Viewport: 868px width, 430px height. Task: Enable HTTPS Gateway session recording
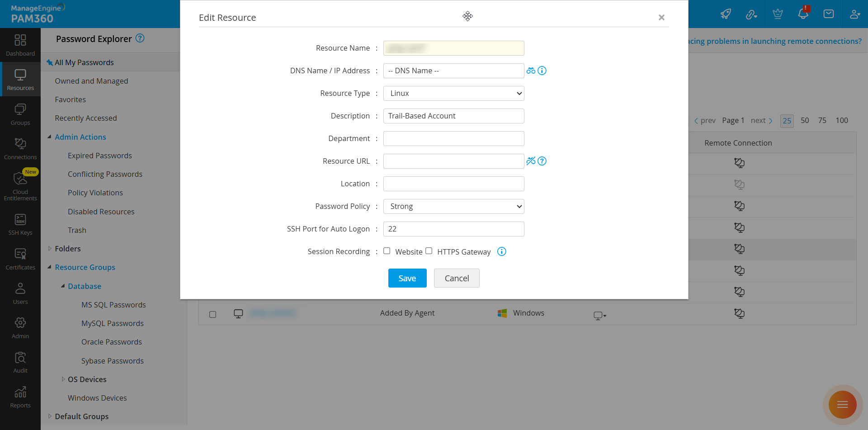[429, 251]
